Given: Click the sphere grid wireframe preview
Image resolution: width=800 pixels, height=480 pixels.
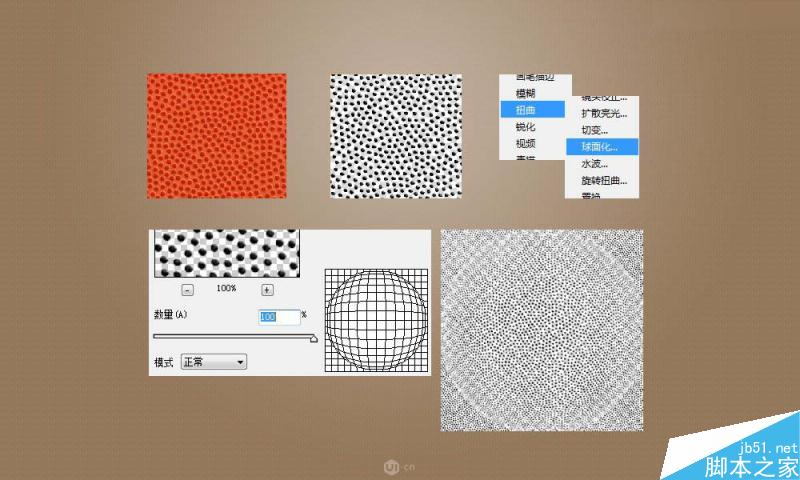Looking at the screenshot, I should point(377,320).
